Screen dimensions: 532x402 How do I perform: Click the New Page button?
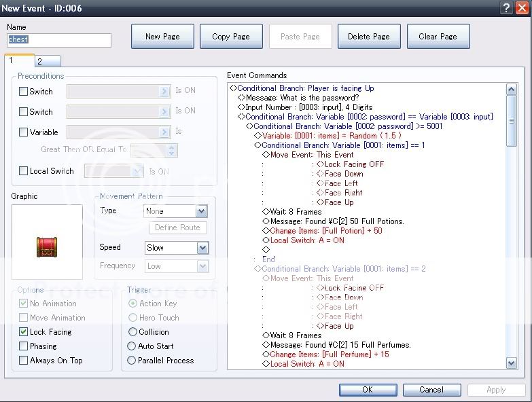tap(162, 37)
